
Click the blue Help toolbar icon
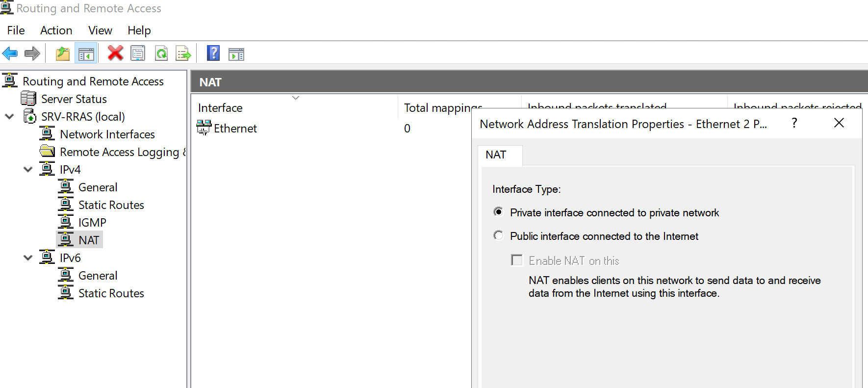(213, 53)
